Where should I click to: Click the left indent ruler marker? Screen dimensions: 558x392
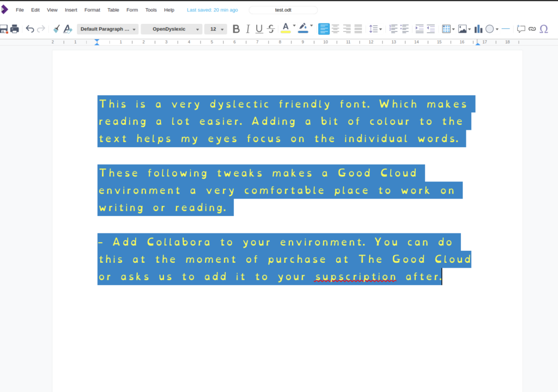click(x=97, y=43)
